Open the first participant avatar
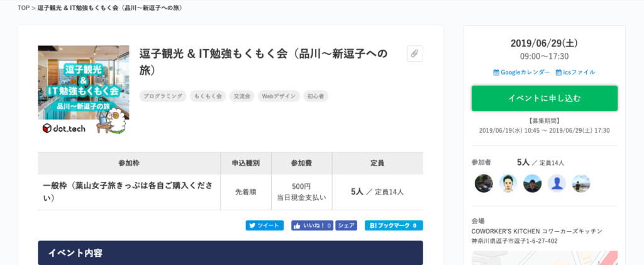644x265 pixels. click(484, 183)
